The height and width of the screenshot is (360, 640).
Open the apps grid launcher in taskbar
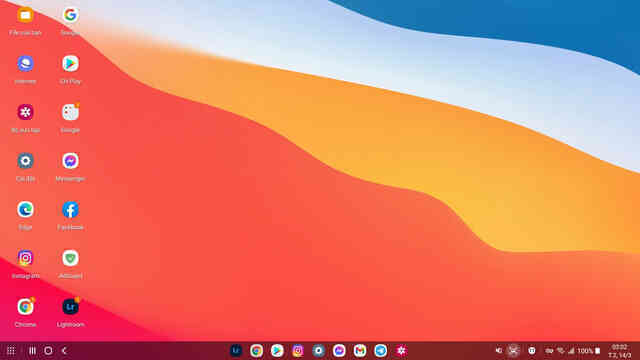[11, 351]
